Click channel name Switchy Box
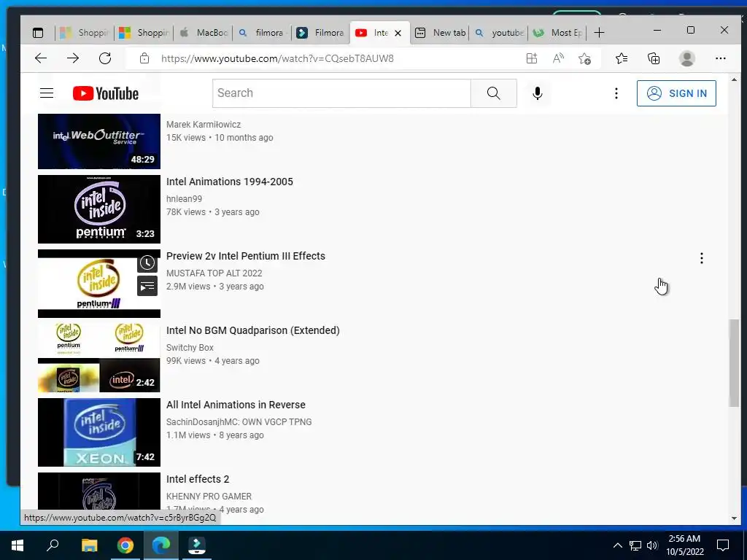The image size is (747, 560). click(x=190, y=347)
